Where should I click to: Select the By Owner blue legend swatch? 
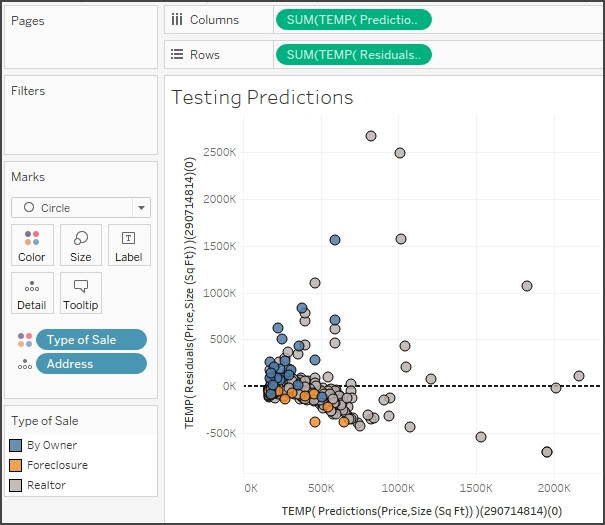point(16,445)
